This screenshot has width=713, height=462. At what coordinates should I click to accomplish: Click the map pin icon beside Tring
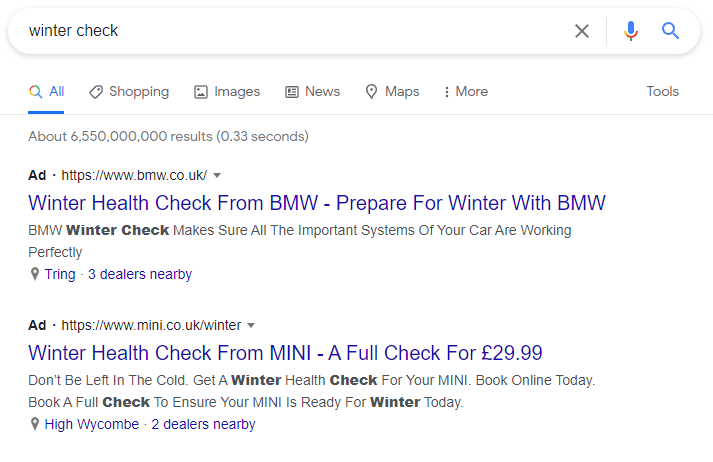[35, 274]
